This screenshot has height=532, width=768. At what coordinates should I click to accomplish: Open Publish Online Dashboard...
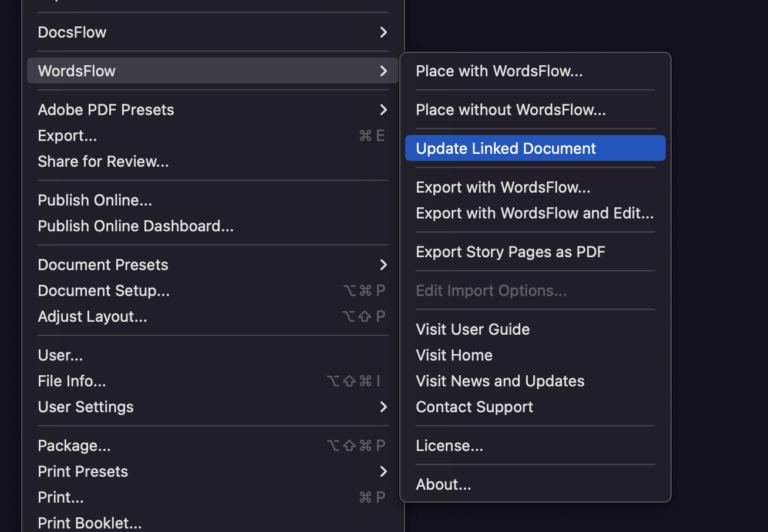pos(213,226)
